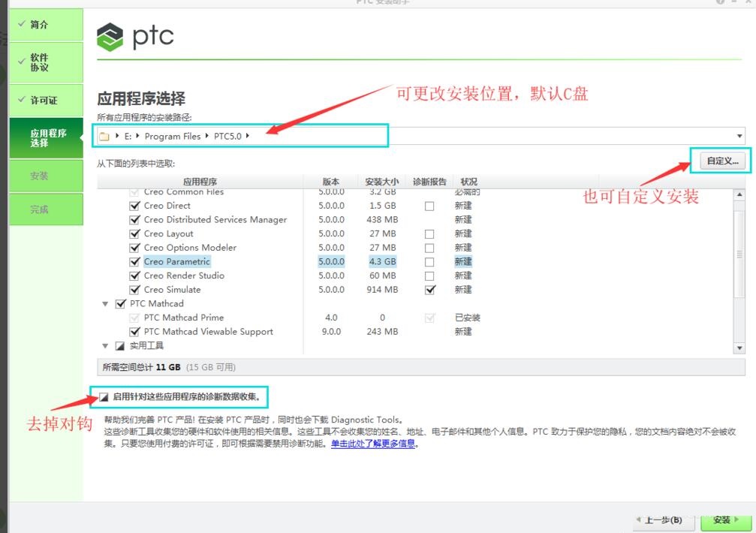Viewport: 756px width, 533px height.
Task: Go to the 软件协议 step
Action: [x=46, y=62]
